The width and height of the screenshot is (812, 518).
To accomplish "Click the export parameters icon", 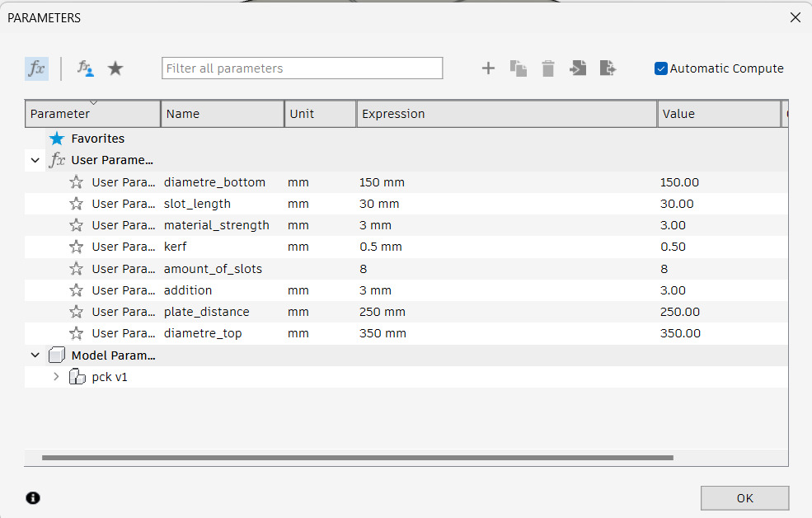I will (x=608, y=68).
